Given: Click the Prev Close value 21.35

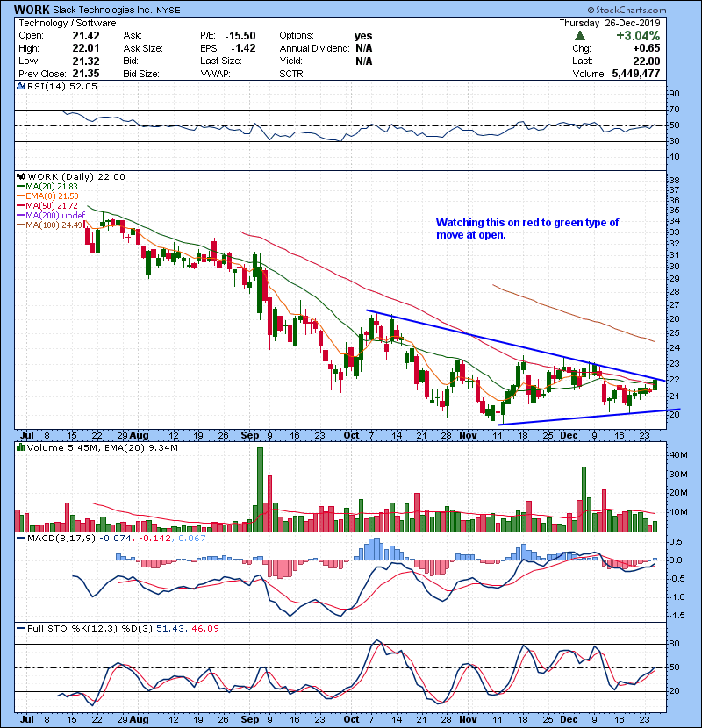Looking at the screenshot, I should click(86, 74).
